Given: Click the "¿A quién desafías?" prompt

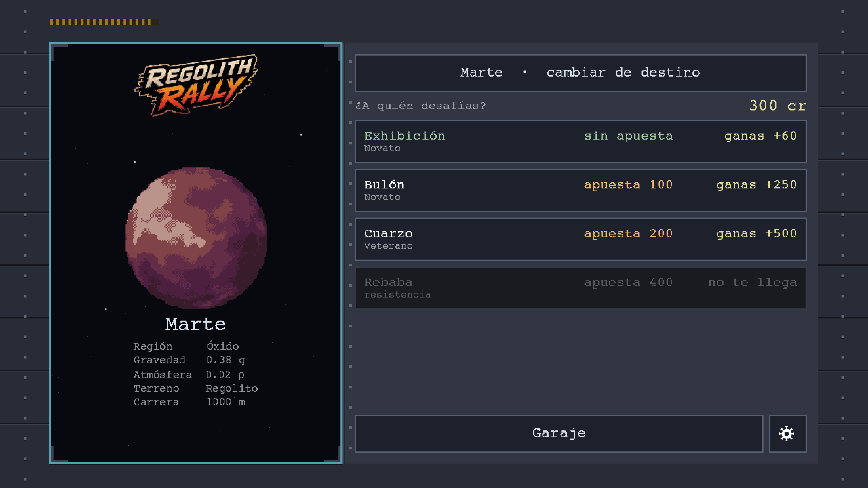Looking at the screenshot, I should tap(421, 106).
